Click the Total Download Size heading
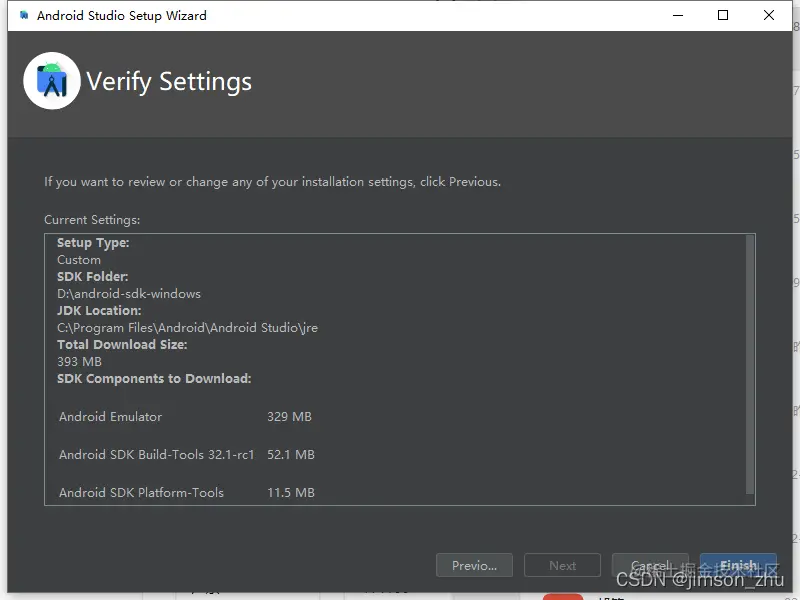Image resolution: width=800 pixels, height=600 pixels. [122, 345]
